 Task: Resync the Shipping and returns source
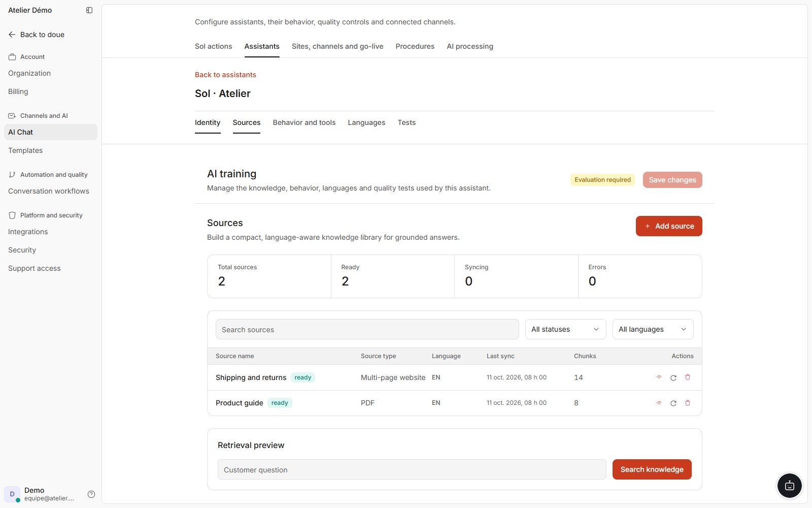[673, 377]
